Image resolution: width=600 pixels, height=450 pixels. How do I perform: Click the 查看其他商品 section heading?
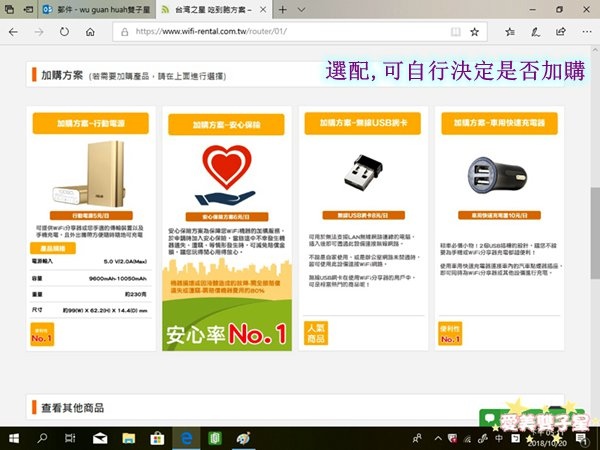[72, 408]
